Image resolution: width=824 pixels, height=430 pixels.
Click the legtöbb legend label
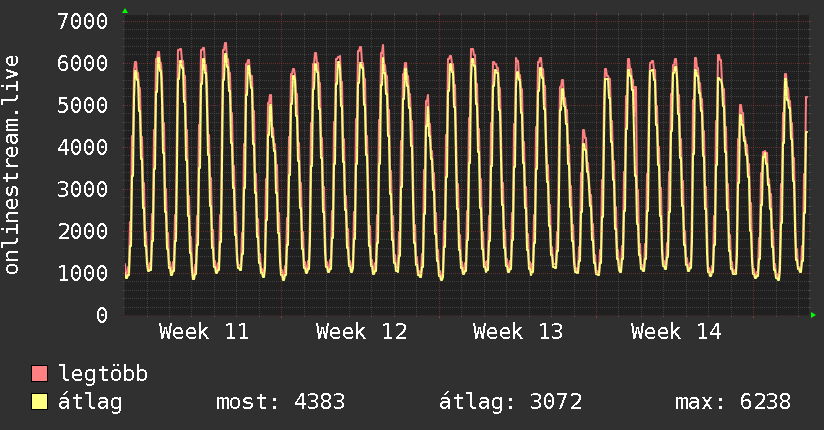[104, 375]
